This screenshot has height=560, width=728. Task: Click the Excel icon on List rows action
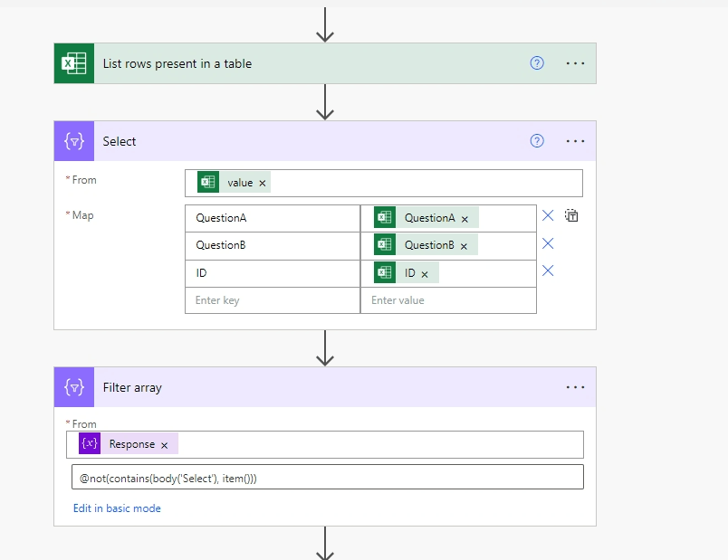pyautogui.click(x=74, y=63)
